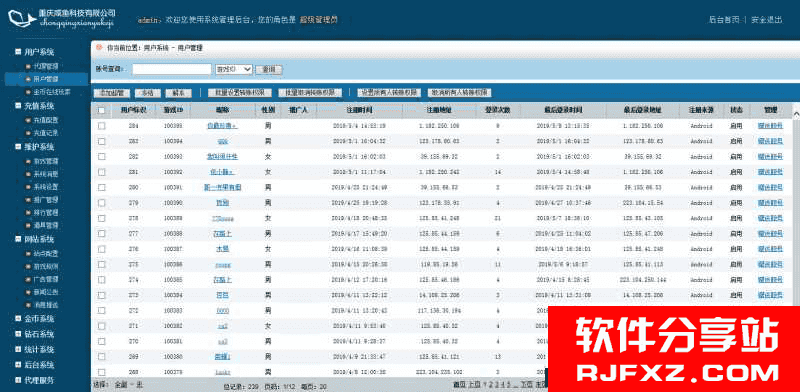Click the table scrollbar up arrow

[x=796, y=114]
